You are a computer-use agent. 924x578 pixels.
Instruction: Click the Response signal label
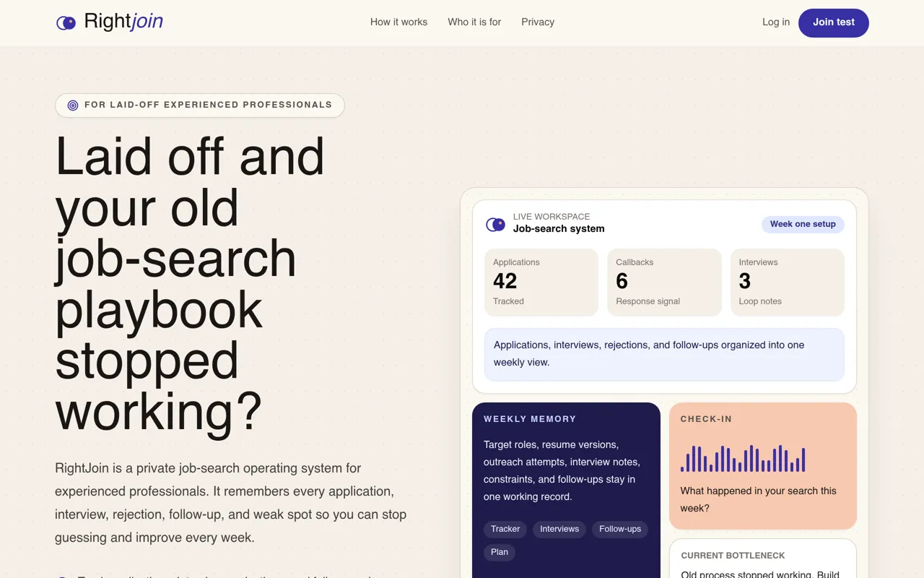pos(648,301)
